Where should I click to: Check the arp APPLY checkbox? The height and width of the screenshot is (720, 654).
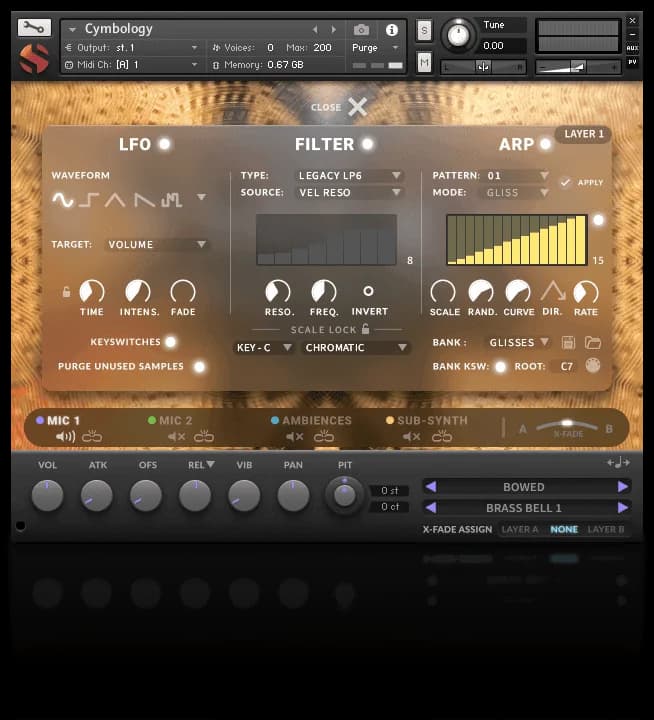coord(566,182)
